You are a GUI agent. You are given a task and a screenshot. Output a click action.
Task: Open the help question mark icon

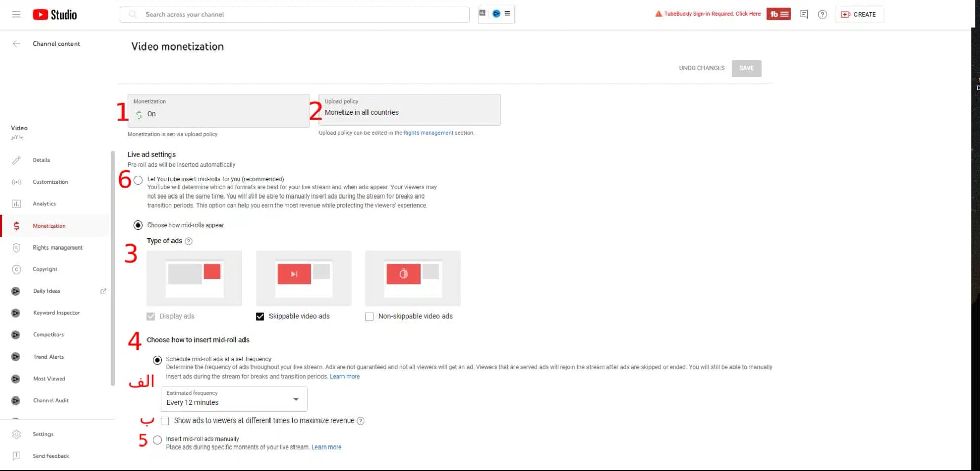click(822, 14)
